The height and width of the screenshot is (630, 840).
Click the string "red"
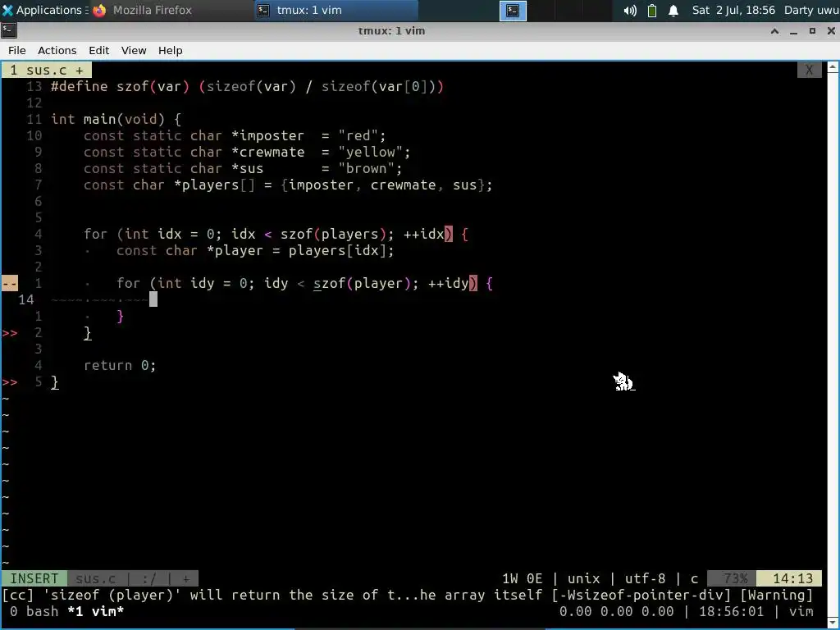point(358,135)
